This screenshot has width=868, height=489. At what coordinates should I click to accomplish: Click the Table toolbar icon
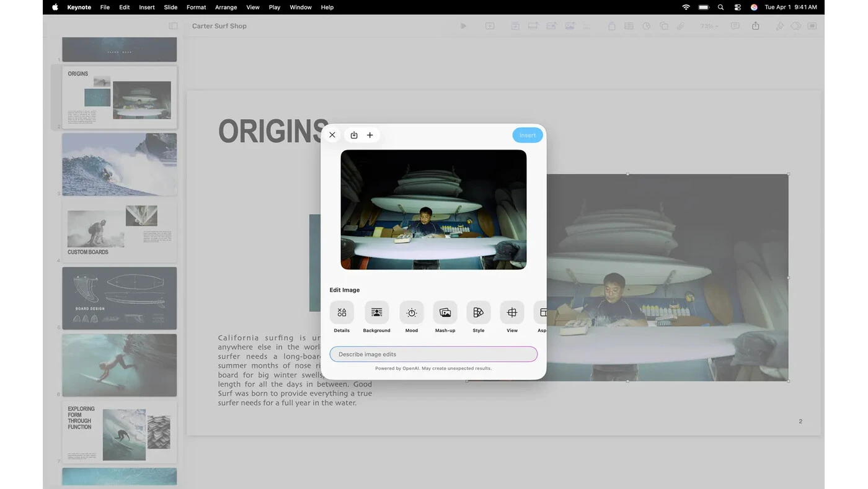(x=629, y=26)
